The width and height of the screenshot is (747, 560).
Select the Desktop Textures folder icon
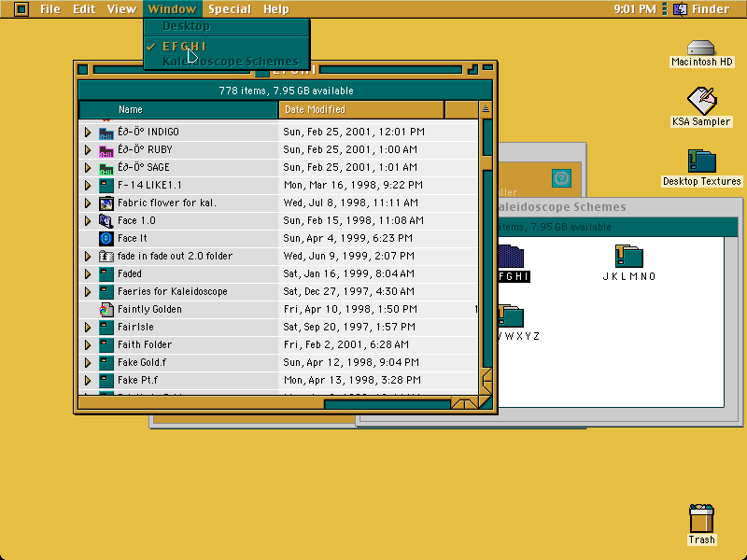pyautogui.click(x=702, y=161)
